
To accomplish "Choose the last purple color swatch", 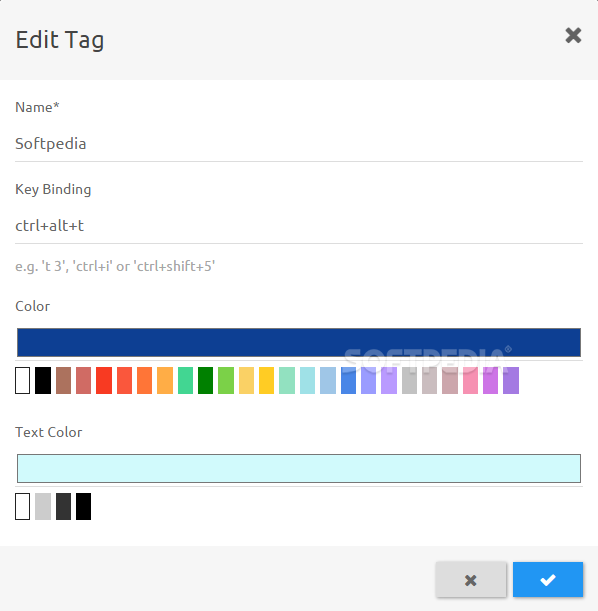I will 511,380.
